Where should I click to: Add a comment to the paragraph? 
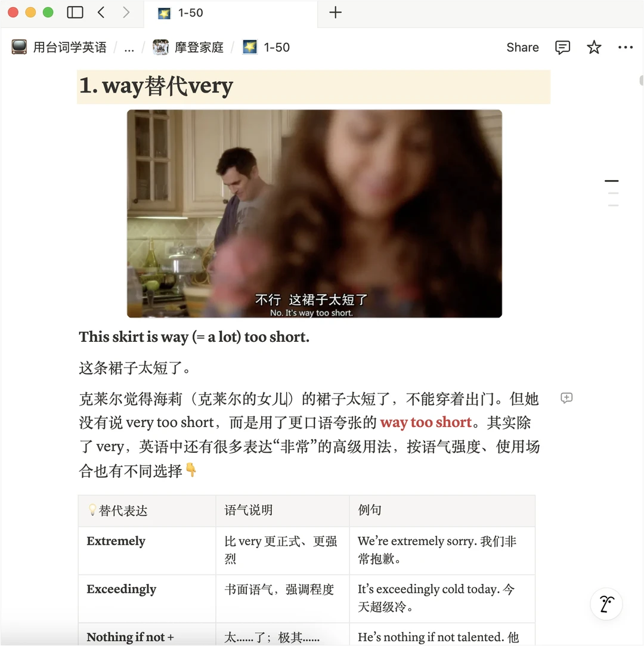(566, 398)
